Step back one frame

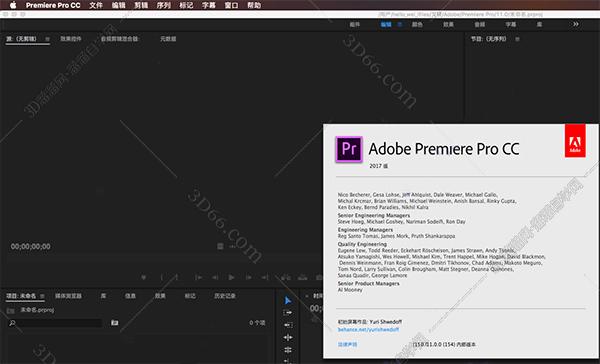click(215, 277)
